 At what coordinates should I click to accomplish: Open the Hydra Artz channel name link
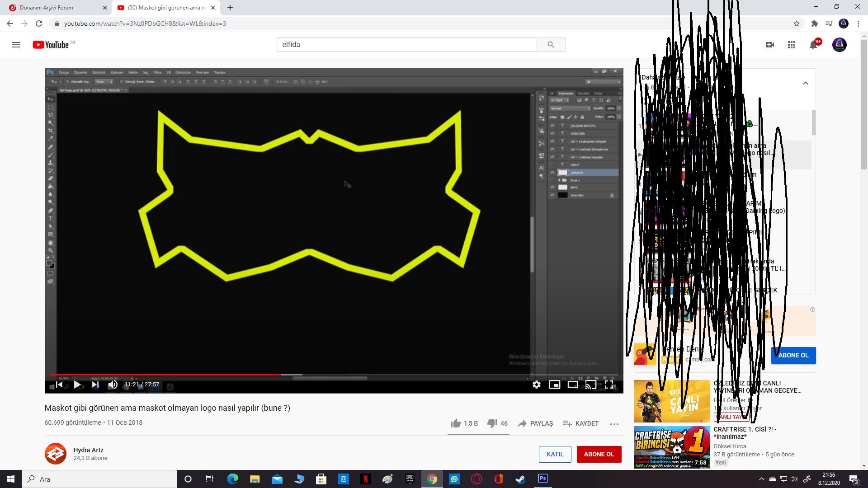tap(89, 450)
